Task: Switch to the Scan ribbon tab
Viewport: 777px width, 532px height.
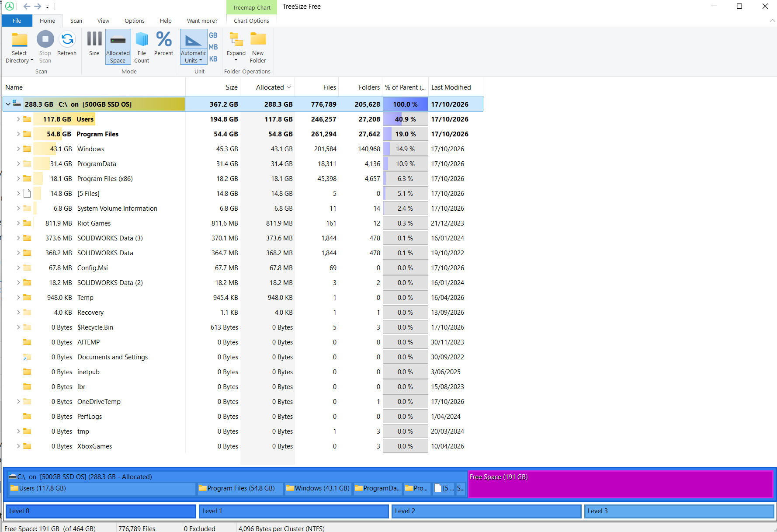Action: click(76, 21)
